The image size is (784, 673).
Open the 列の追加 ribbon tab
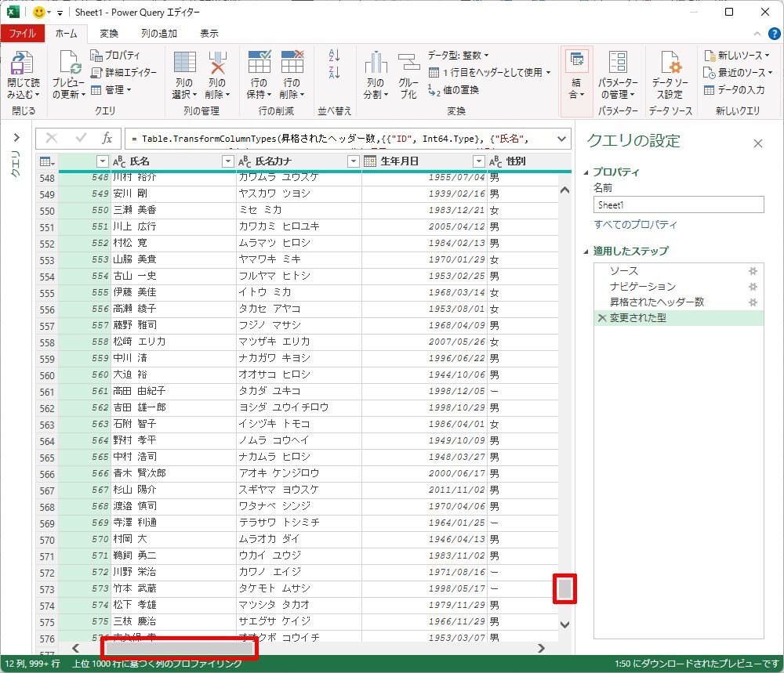(x=158, y=34)
